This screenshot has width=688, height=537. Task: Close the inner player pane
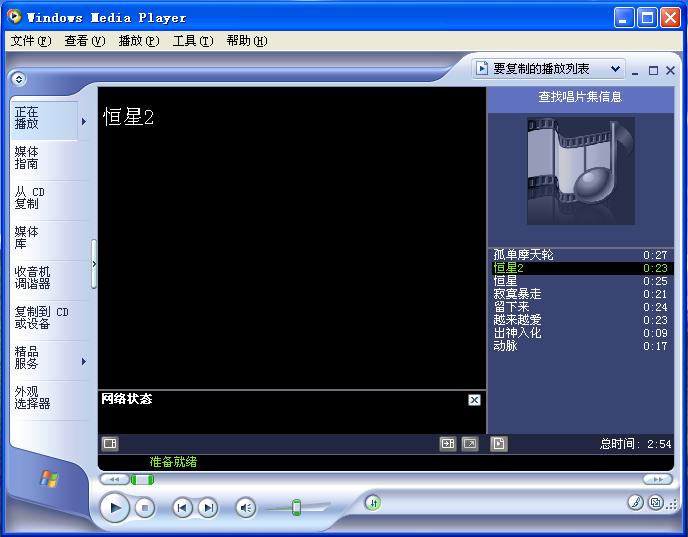click(670, 71)
